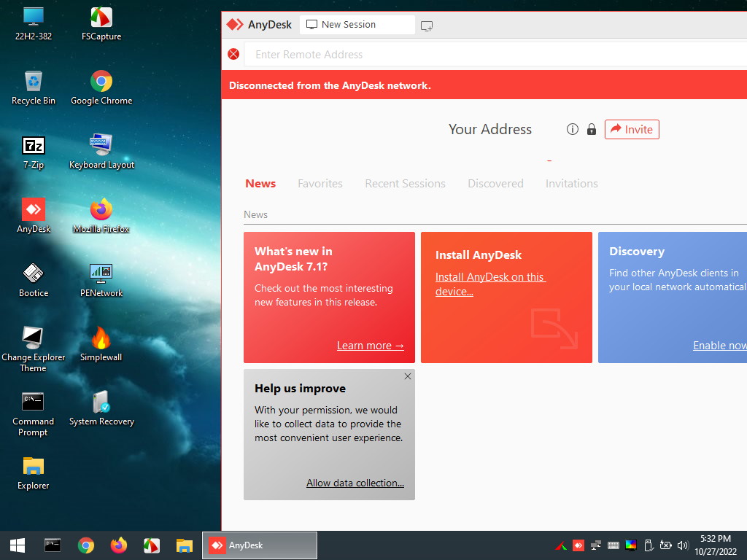747x560 pixels.
Task: Click the color display tray icon
Action: point(631,545)
